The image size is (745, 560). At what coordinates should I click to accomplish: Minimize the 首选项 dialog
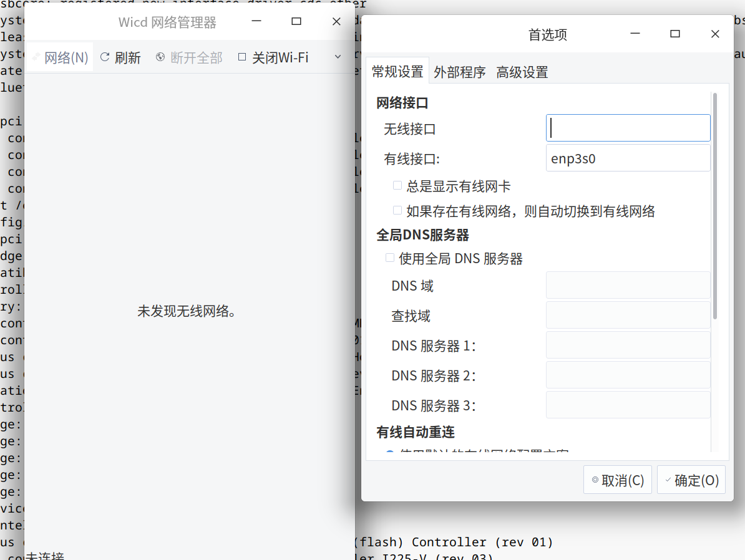click(635, 34)
